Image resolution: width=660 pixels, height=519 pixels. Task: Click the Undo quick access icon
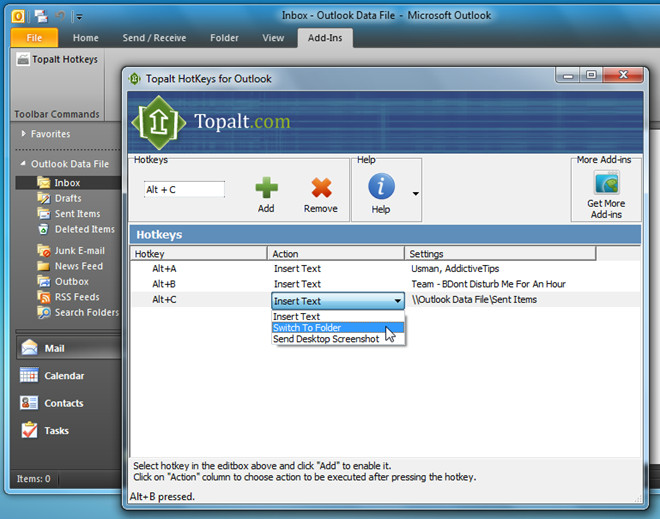pyautogui.click(x=61, y=16)
